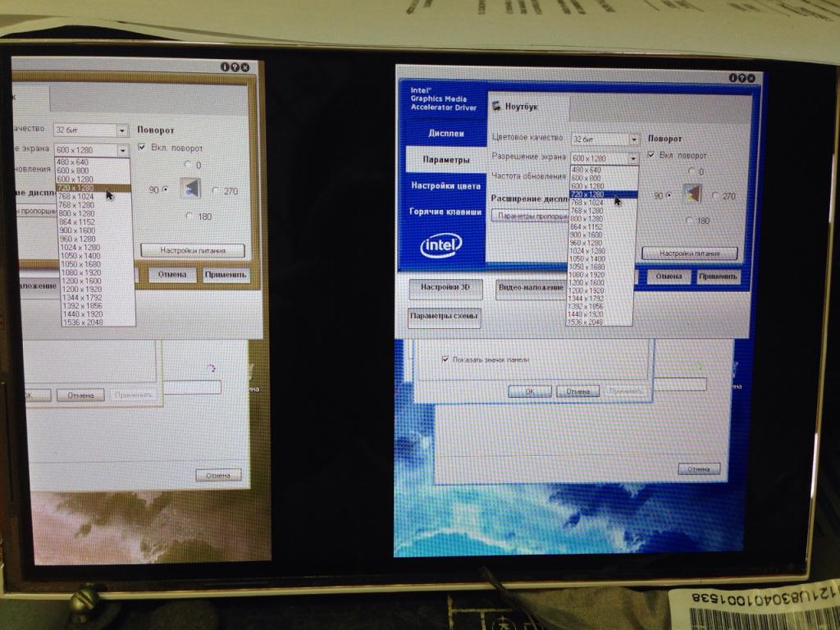Open the Дисплеи tab in the blue window

click(446, 134)
